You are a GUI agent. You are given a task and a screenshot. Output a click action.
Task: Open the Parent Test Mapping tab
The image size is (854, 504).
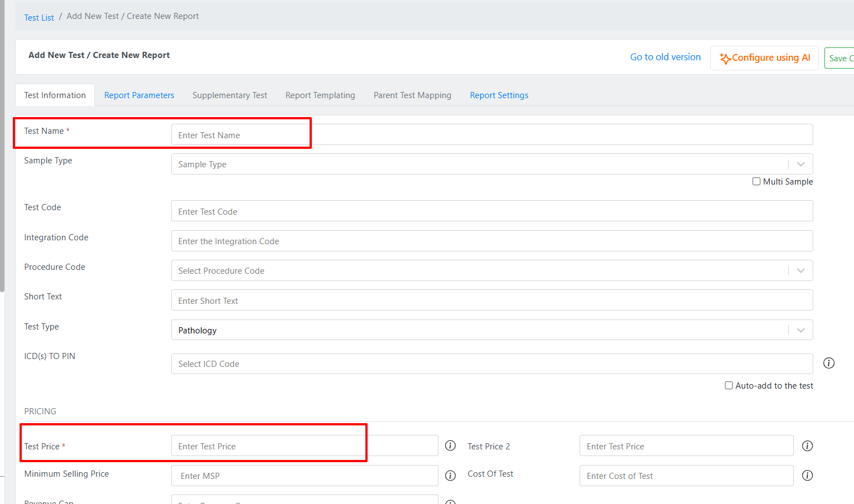(412, 95)
